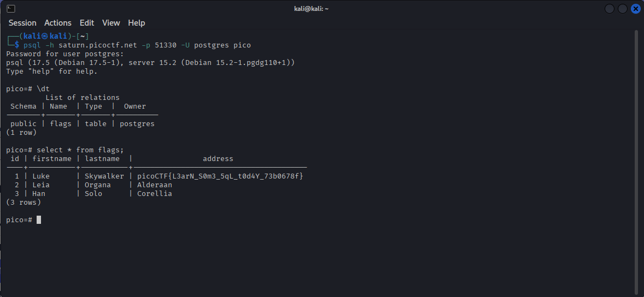Click the 'firstname' column header

[52, 159]
